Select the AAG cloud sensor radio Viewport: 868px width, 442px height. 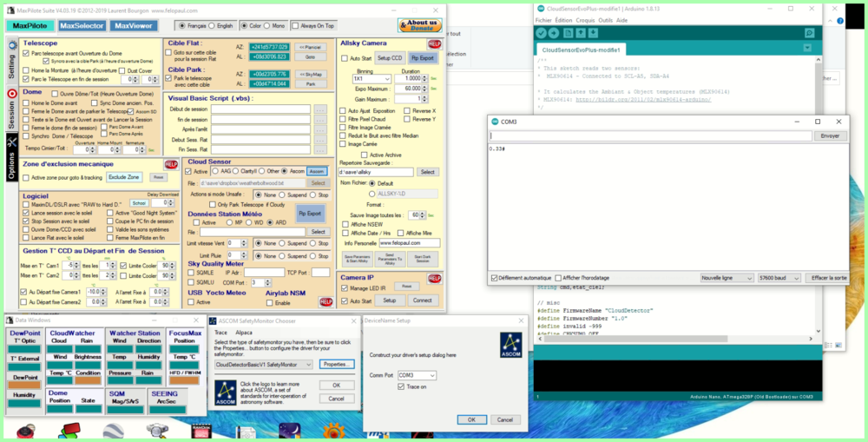215,171
